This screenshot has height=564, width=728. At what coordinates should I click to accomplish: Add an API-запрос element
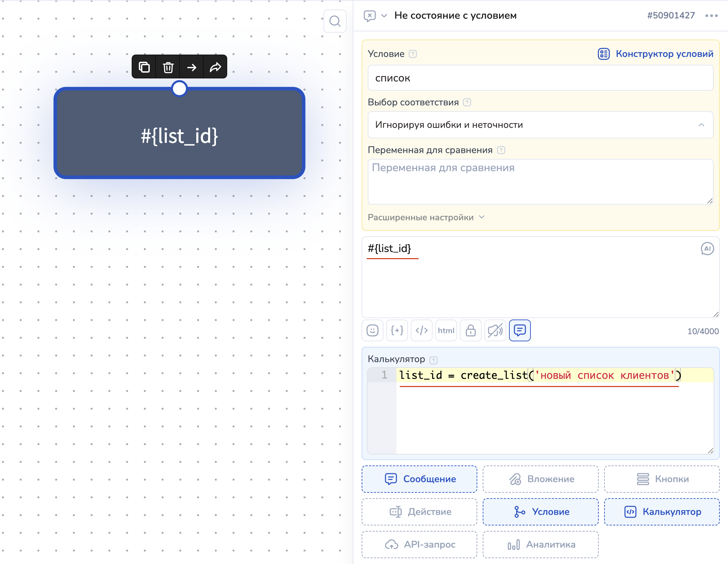click(x=419, y=544)
